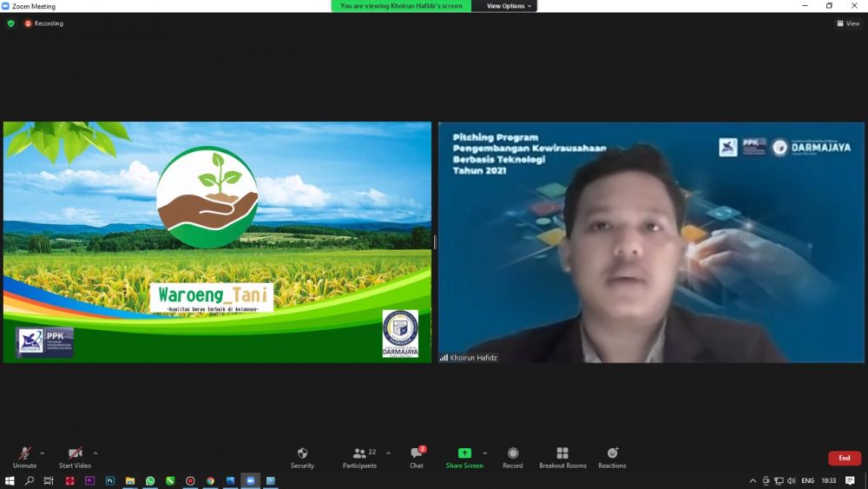Screen dimensions: 868x489
Task: Click the Zoom Meeting title bar icon
Action: tap(5, 6)
